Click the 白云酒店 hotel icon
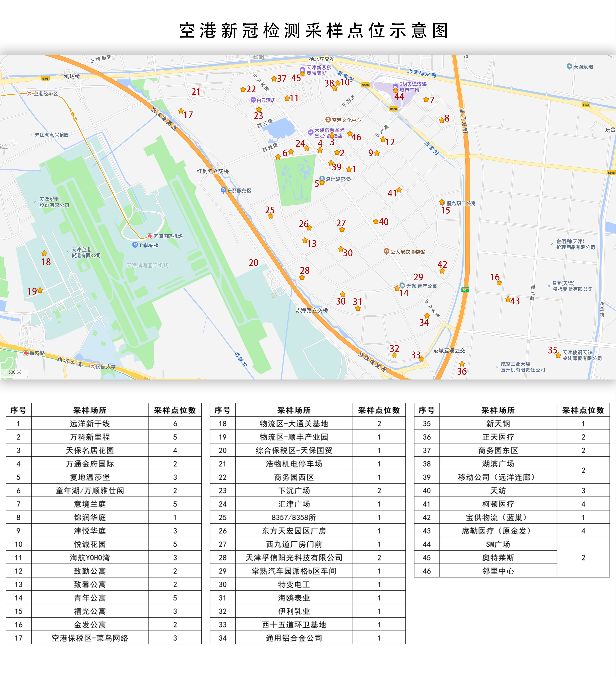Image resolution: width=616 pixels, height=677 pixels. (253, 100)
